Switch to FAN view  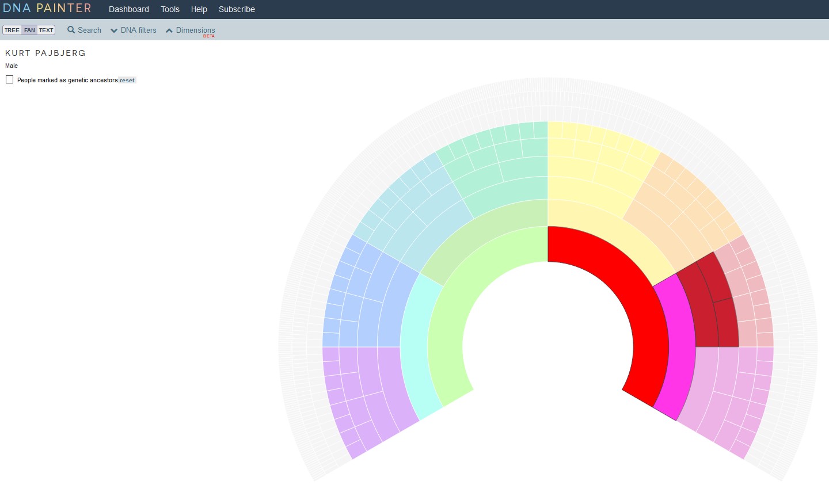(x=29, y=30)
